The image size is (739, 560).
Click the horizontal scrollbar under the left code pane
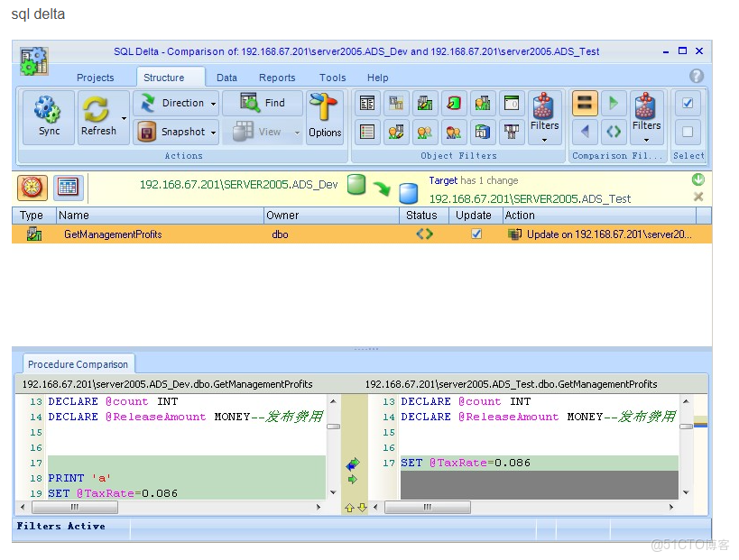[x=76, y=507]
